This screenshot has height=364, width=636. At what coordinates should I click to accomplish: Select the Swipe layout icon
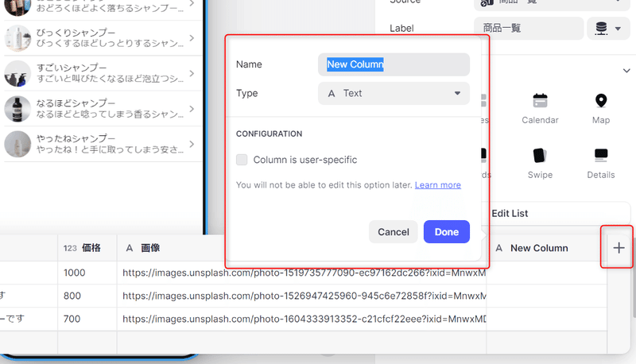[x=540, y=155]
